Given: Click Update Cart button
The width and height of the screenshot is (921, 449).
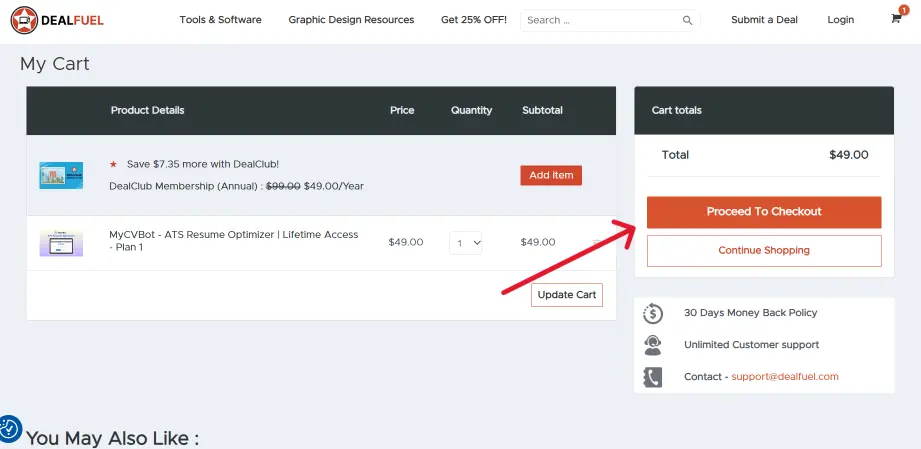Looking at the screenshot, I should click(567, 295).
